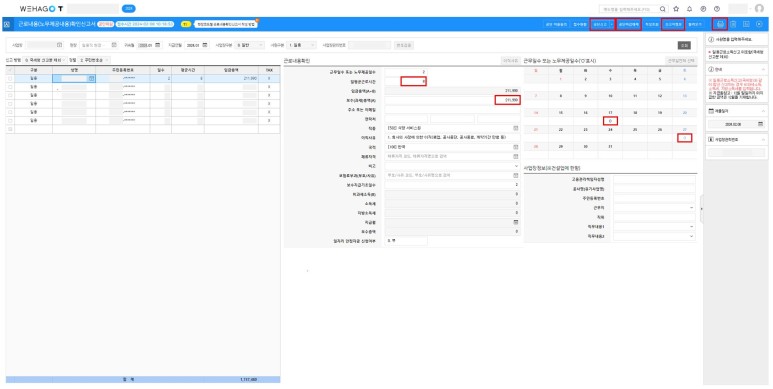Open the 신고방법 dropdown above the table
Image resolution: width=773 pixels, height=389 pixels.
point(45,60)
